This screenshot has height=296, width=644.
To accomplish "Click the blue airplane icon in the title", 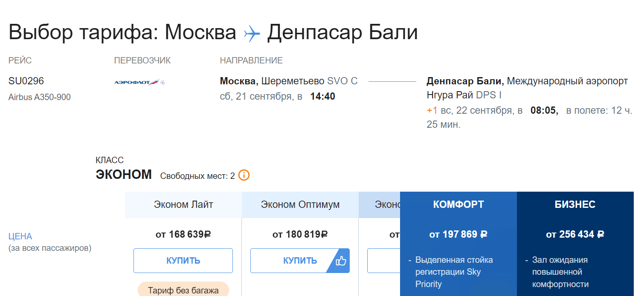I will tap(252, 34).
